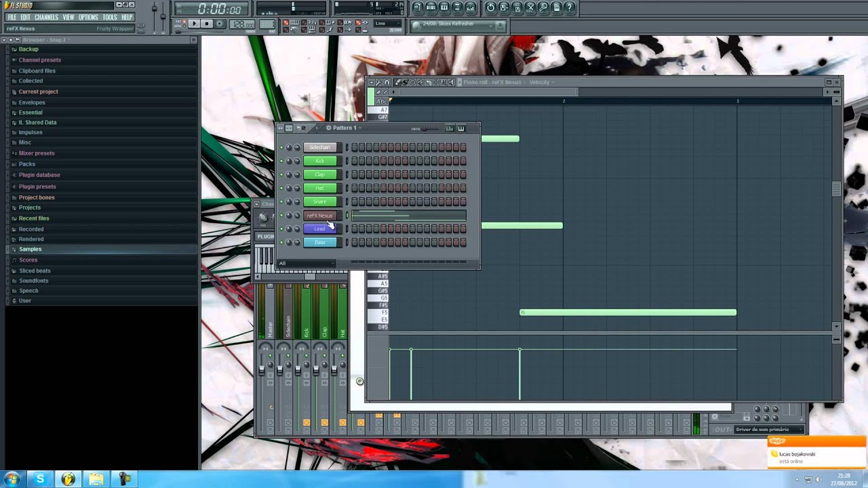
Task: Click the question mark help icon
Action: tap(570, 7)
